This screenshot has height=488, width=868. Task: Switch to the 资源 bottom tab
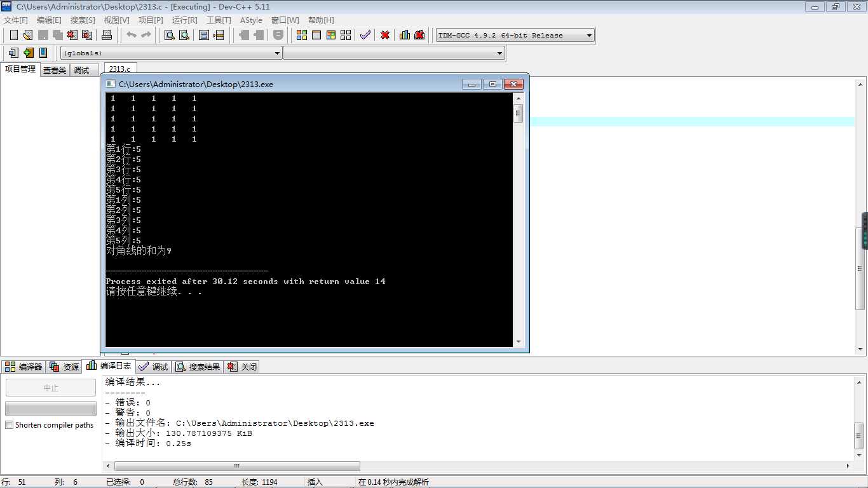tap(64, 367)
